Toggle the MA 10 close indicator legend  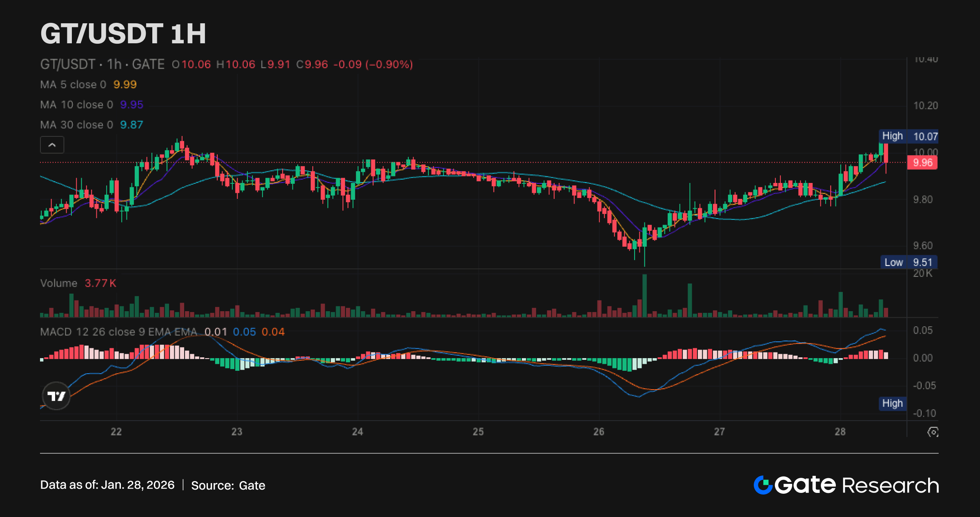[76, 105]
